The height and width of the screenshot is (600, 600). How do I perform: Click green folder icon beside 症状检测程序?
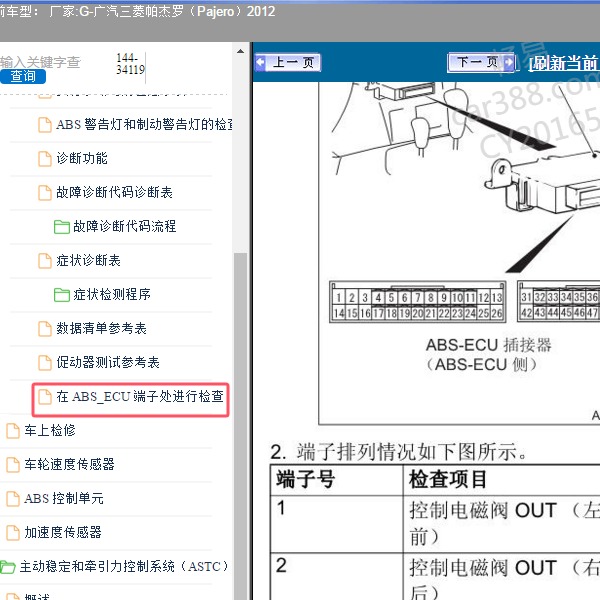(x=62, y=295)
